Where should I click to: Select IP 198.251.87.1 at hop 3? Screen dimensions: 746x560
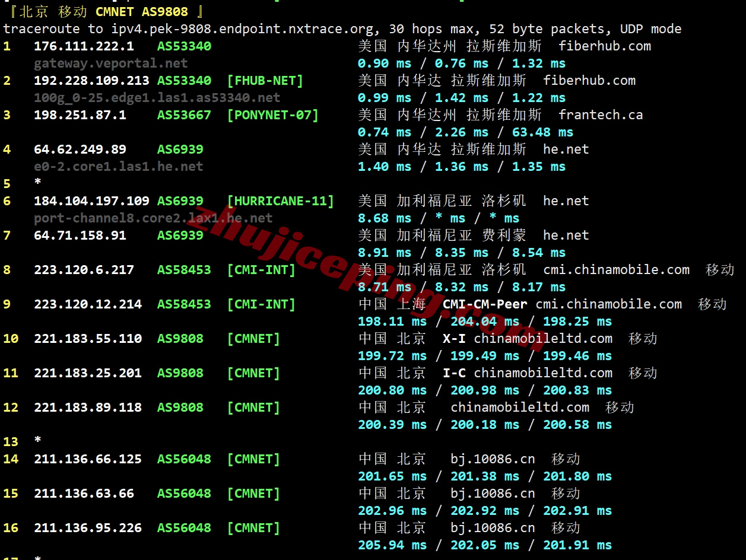tap(80, 114)
